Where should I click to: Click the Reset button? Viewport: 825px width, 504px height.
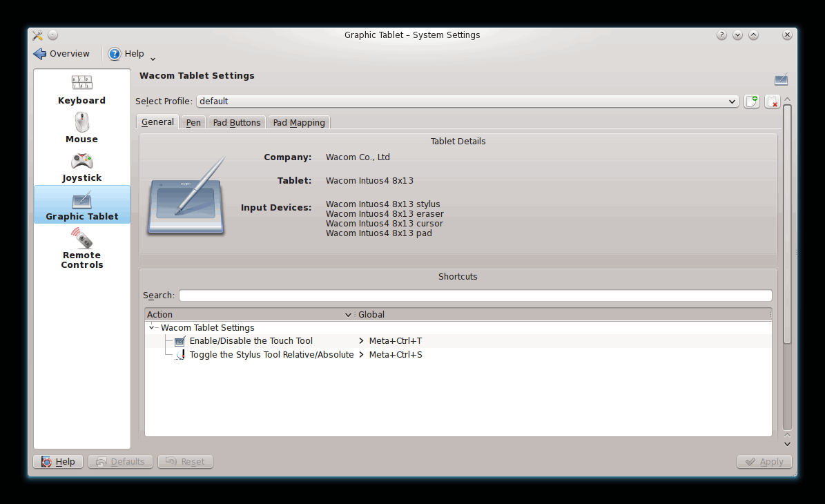[185, 461]
